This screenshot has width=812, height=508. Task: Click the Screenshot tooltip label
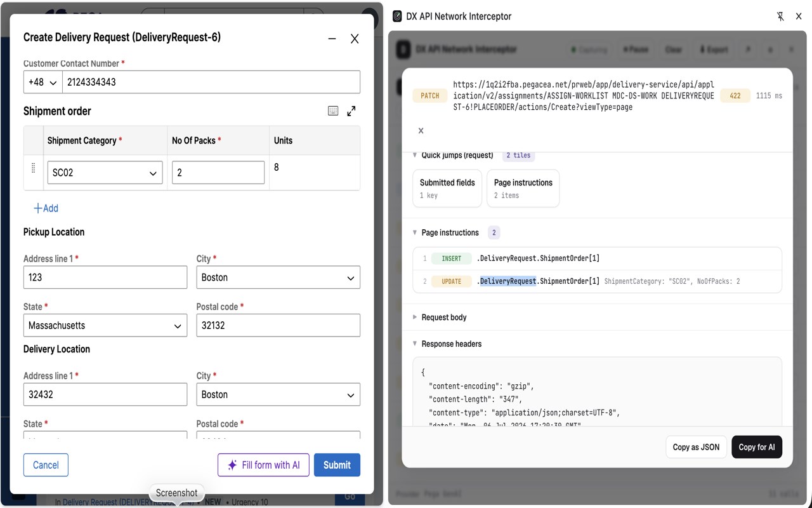pos(176,493)
